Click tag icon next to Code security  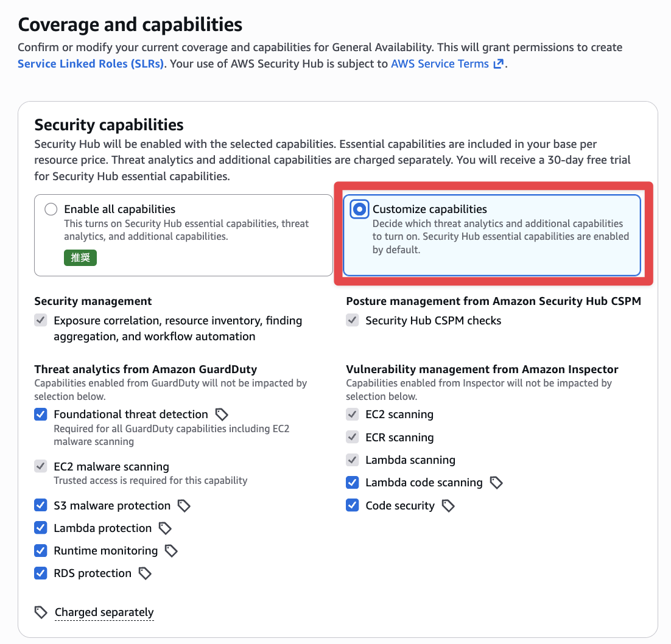(x=449, y=506)
